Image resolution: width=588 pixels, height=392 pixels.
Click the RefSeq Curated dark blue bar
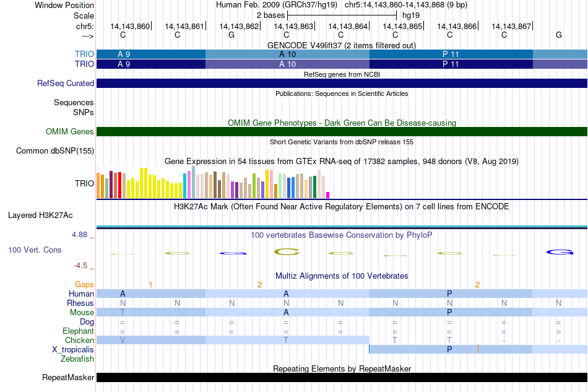[342, 83]
